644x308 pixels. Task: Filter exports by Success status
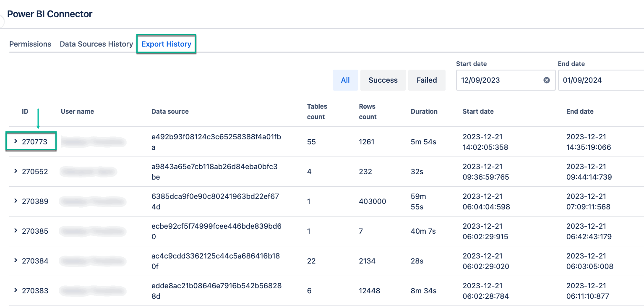coord(383,80)
